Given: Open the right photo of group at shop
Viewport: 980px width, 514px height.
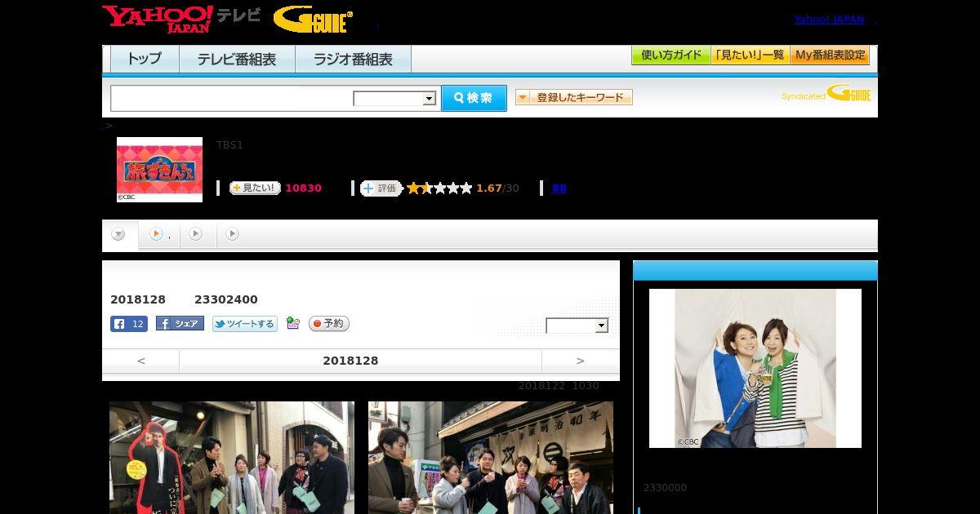Looking at the screenshot, I should [x=491, y=458].
